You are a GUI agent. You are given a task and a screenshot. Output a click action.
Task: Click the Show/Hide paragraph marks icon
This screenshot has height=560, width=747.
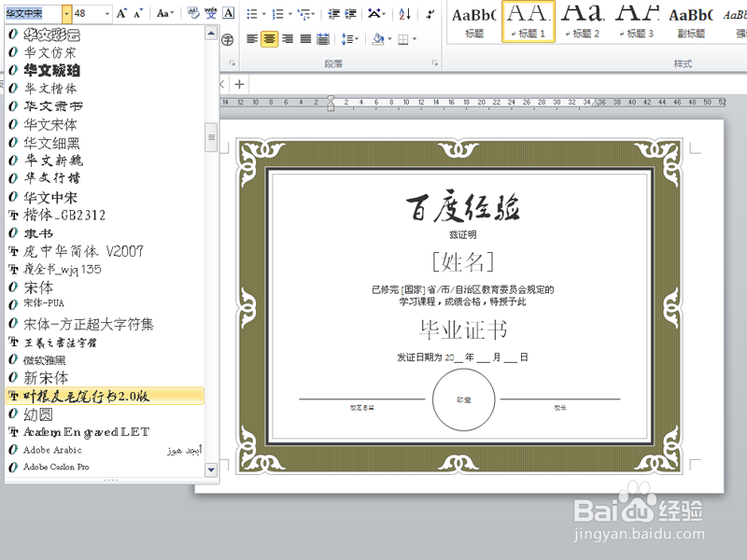click(x=430, y=14)
